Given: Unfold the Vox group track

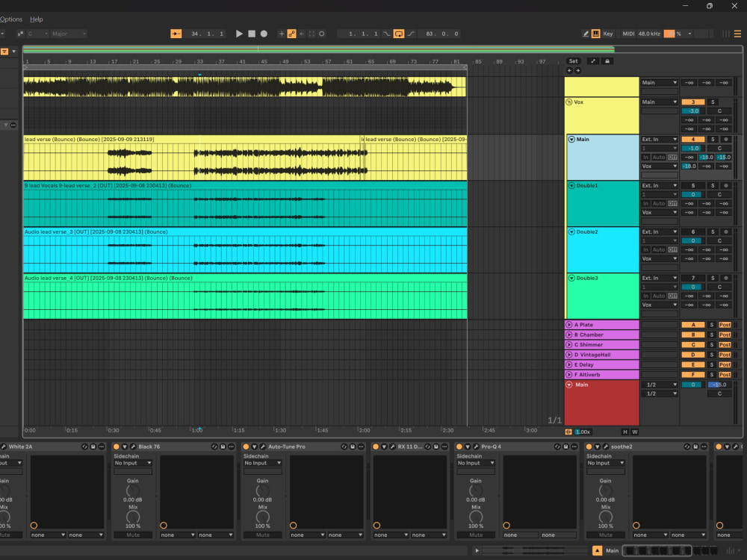Looking at the screenshot, I should (568, 102).
